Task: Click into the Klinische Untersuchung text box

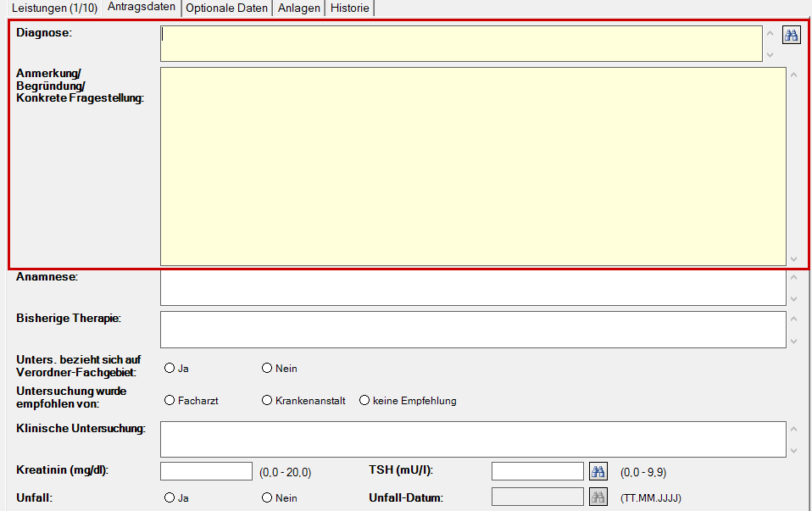Action: (473, 439)
